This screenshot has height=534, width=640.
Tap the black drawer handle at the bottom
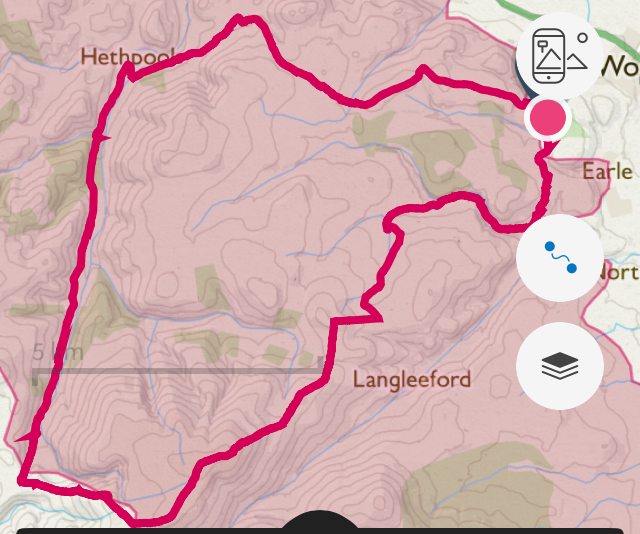pos(320,523)
